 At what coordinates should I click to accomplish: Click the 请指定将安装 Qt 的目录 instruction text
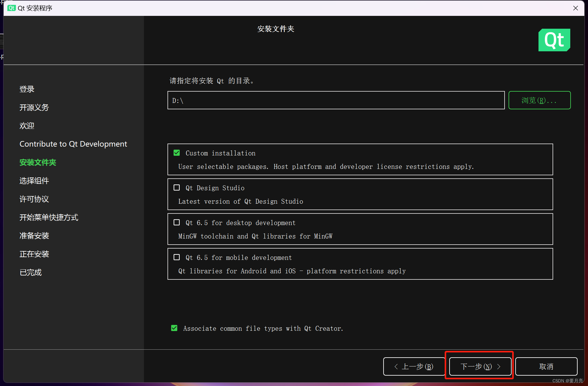point(211,81)
